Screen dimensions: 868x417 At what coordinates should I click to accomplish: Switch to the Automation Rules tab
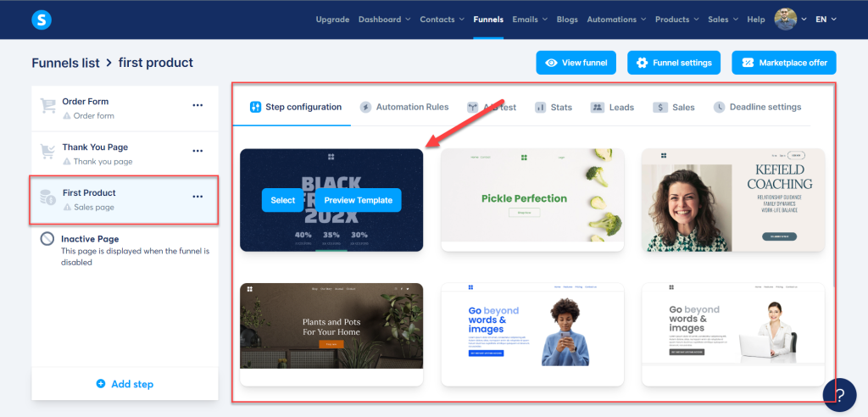coord(404,107)
